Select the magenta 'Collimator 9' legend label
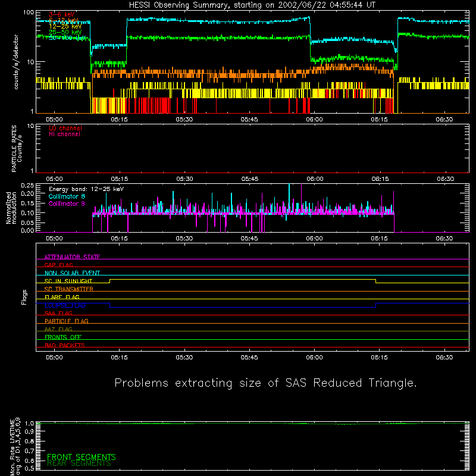 pyautogui.click(x=67, y=203)
